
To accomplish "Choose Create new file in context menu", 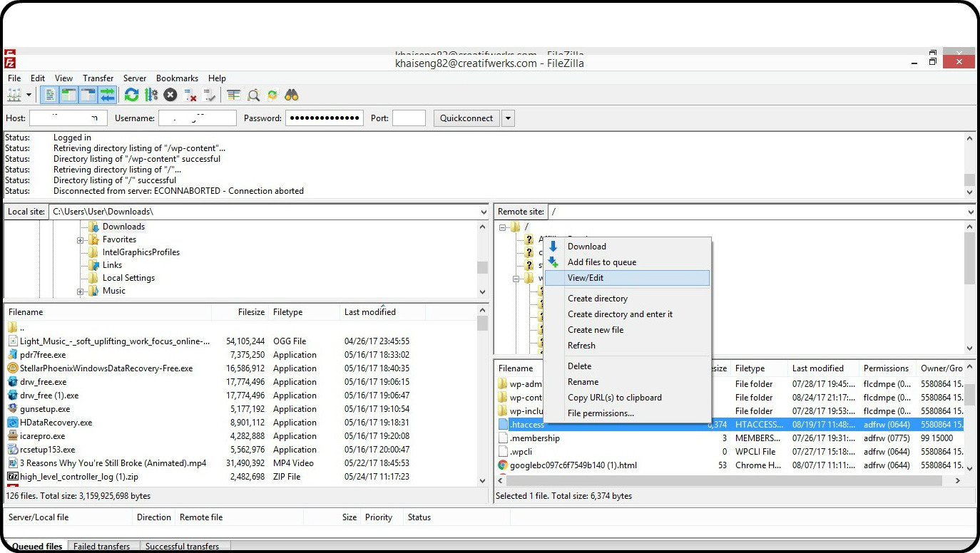I will [628, 330].
